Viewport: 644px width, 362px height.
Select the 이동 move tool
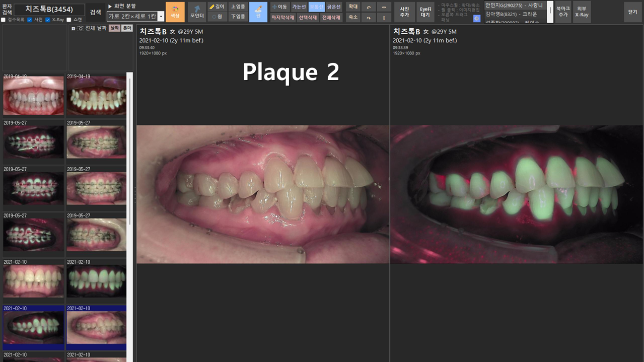tap(280, 7)
